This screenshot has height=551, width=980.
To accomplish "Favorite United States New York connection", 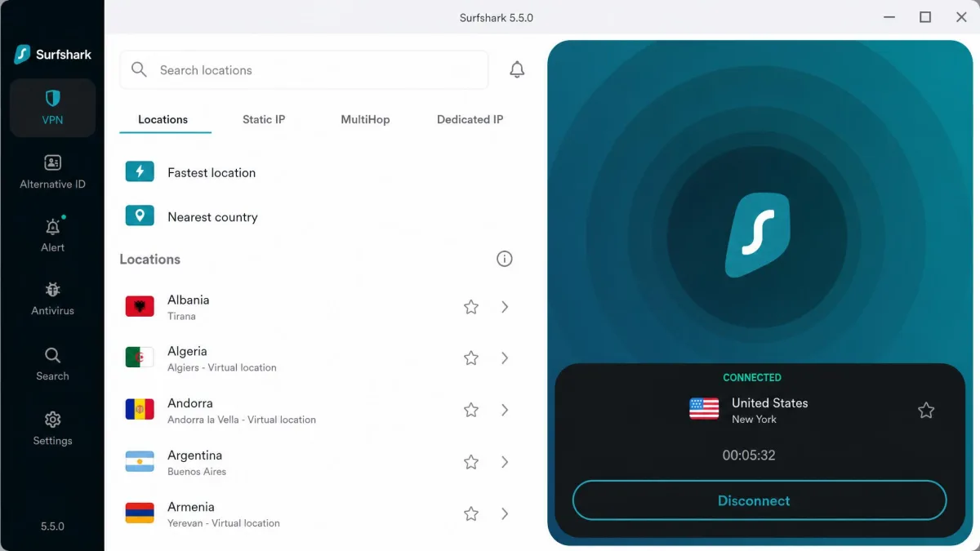I will pyautogui.click(x=926, y=411).
